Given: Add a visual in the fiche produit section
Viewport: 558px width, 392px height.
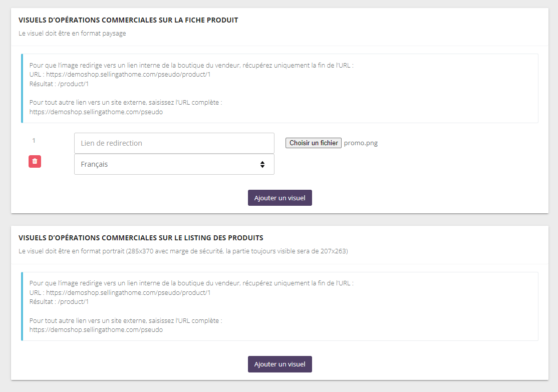Looking at the screenshot, I should click(x=280, y=198).
